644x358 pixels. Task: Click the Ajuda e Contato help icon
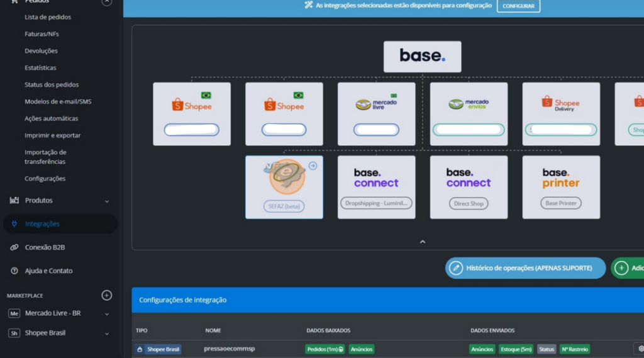click(14, 271)
